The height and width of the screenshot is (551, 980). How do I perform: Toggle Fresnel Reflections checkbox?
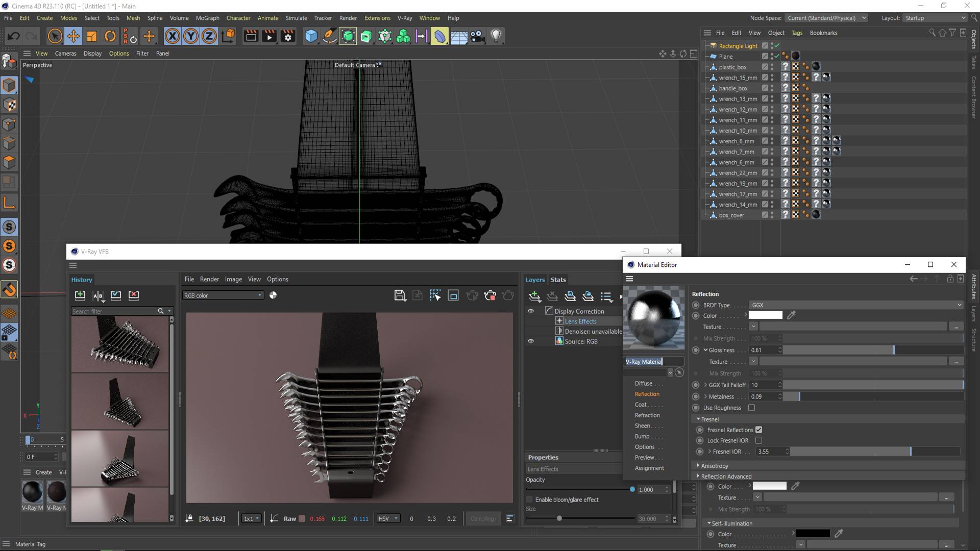pyautogui.click(x=758, y=430)
